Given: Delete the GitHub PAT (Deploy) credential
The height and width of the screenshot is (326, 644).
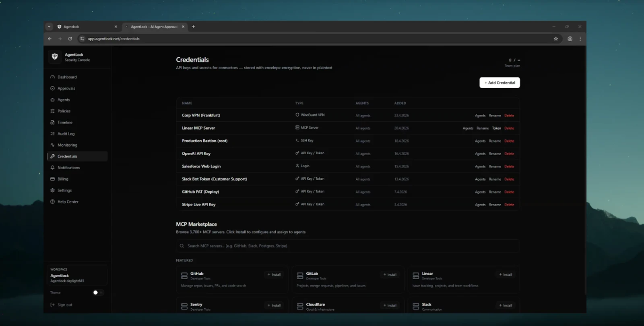Looking at the screenshot, I should (509, 192).
